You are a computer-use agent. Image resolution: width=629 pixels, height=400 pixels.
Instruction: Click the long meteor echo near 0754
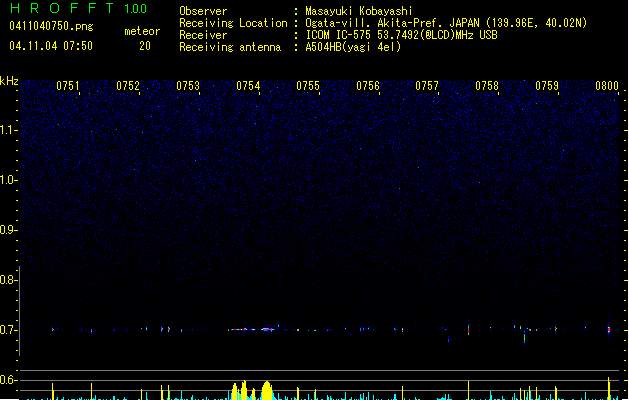pos(252,329)
